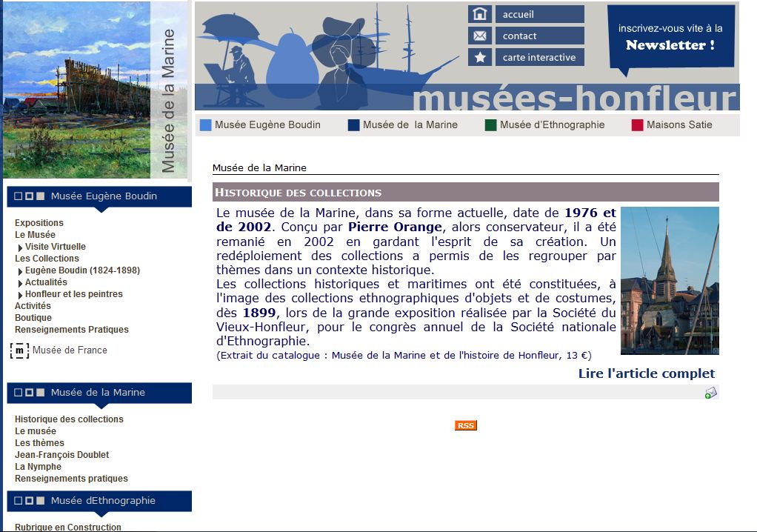
Task: Select Jean-François Doublet in the sidebar
Action: (x=62, y=454)
